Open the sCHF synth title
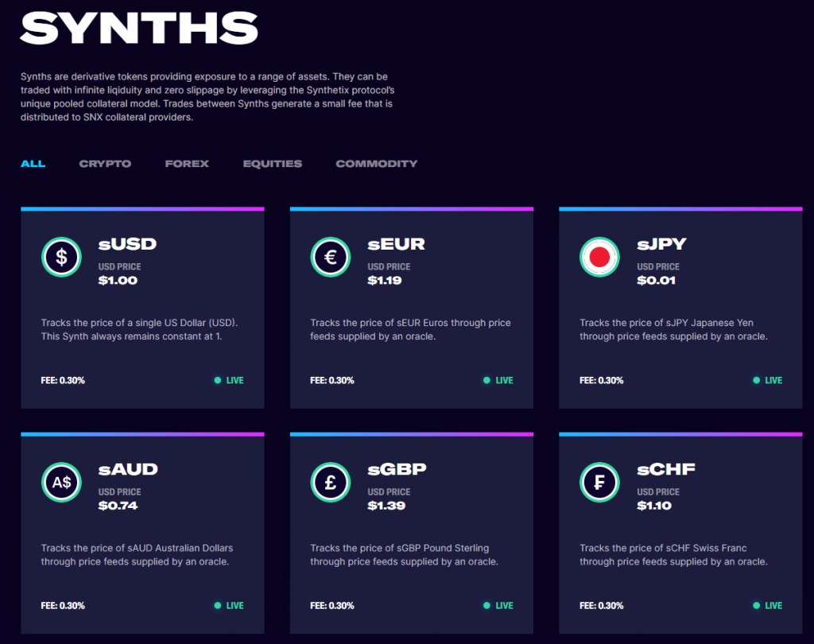This screenshot has height=644, width=814. click(x=666, y=470)
